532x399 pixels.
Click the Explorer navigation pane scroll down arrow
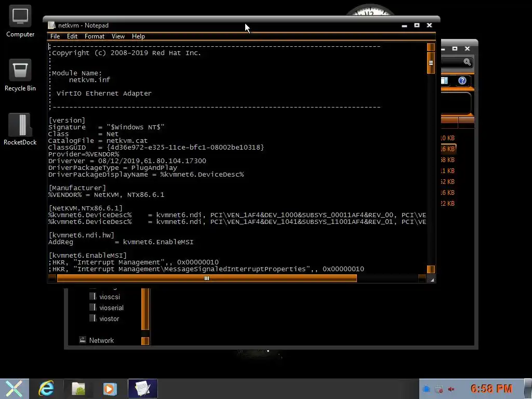pos(145,341)
